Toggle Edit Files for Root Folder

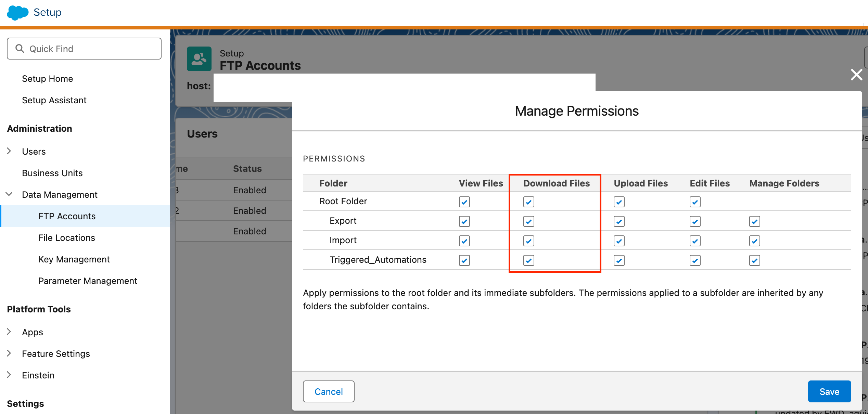point(695,202)
